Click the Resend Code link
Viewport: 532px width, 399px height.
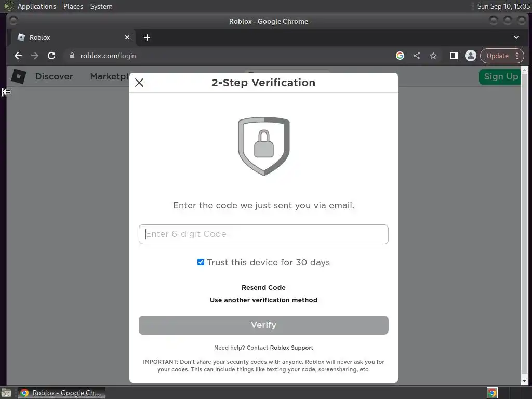[263, 287]
